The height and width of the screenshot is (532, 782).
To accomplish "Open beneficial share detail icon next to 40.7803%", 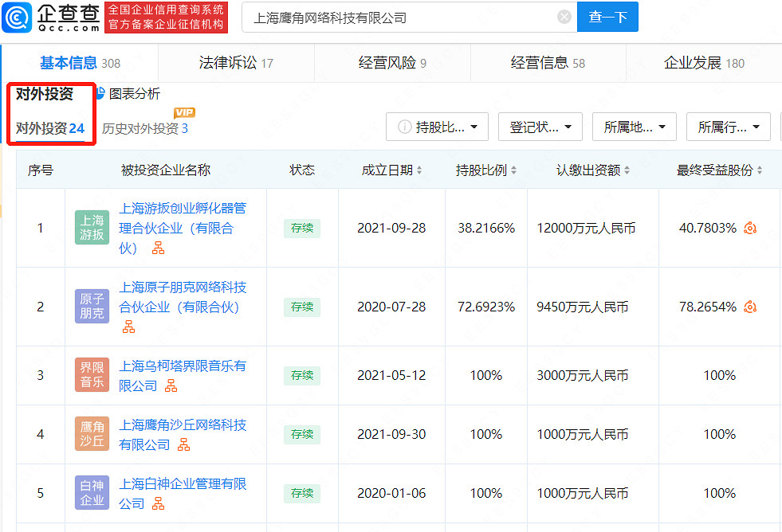I will 749,229.
